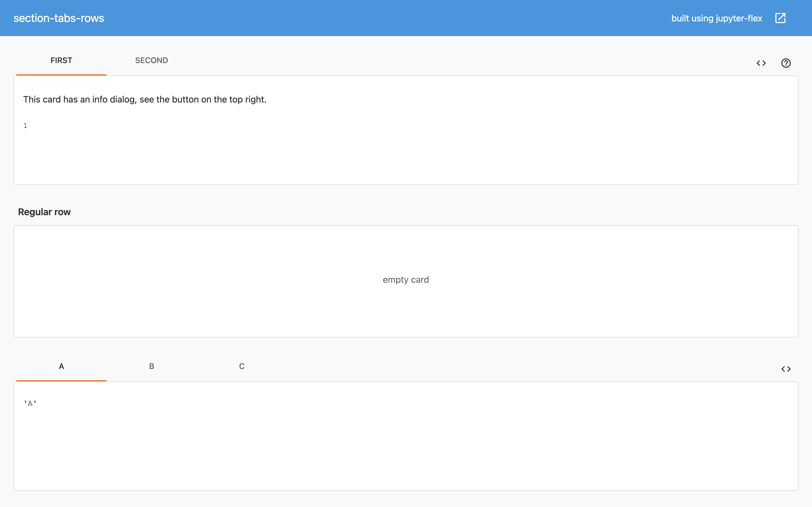
Task: Switch to tab B
Action: click(x=151, y=366)
